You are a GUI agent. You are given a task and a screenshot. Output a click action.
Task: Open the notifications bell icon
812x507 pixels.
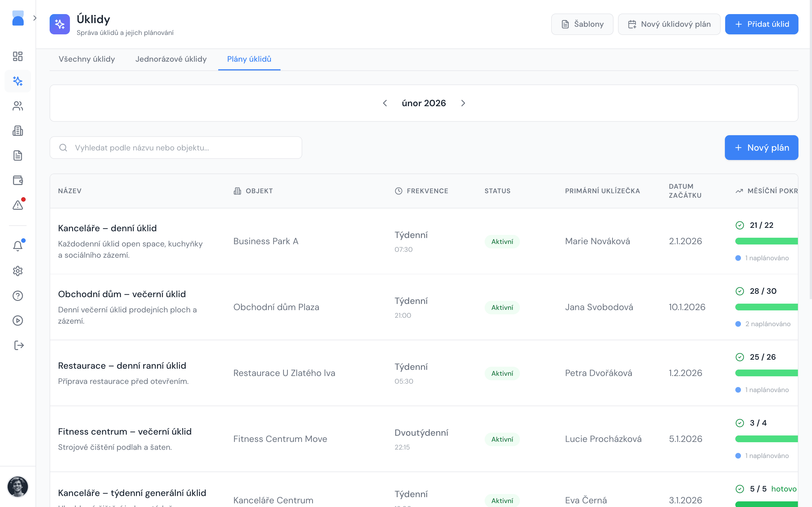17,246
